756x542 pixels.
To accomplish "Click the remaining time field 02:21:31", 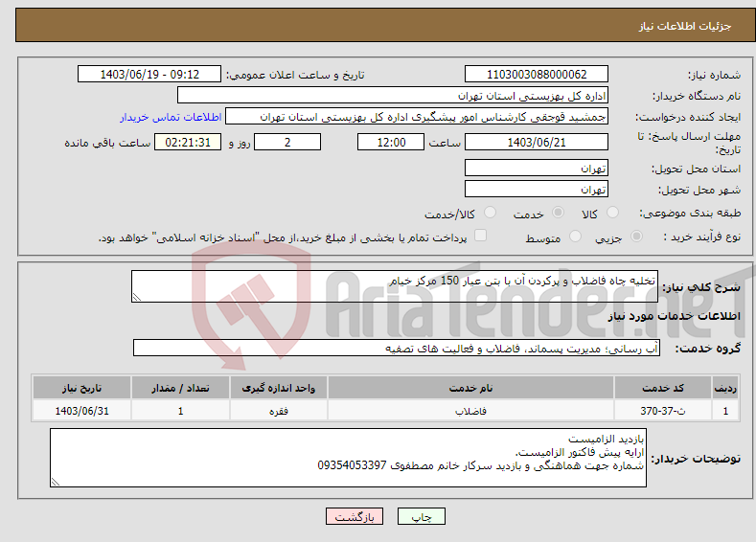I will [x=188, y=142].
